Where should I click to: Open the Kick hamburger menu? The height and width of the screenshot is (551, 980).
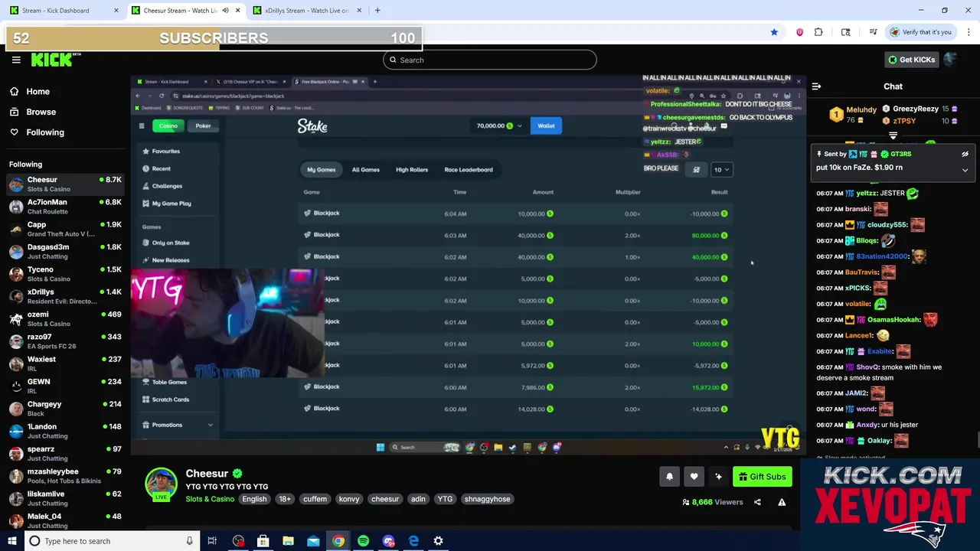coord(16,60)
